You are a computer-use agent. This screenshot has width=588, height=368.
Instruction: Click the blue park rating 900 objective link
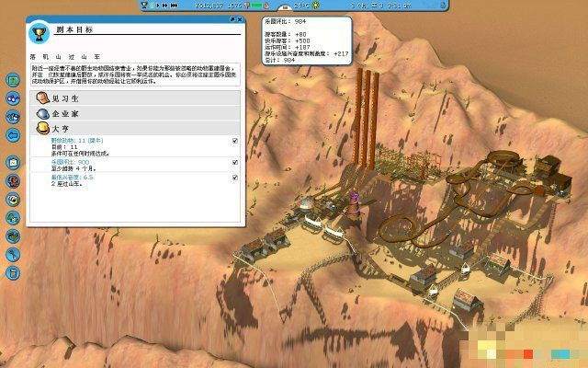click(x=70, y=162)
